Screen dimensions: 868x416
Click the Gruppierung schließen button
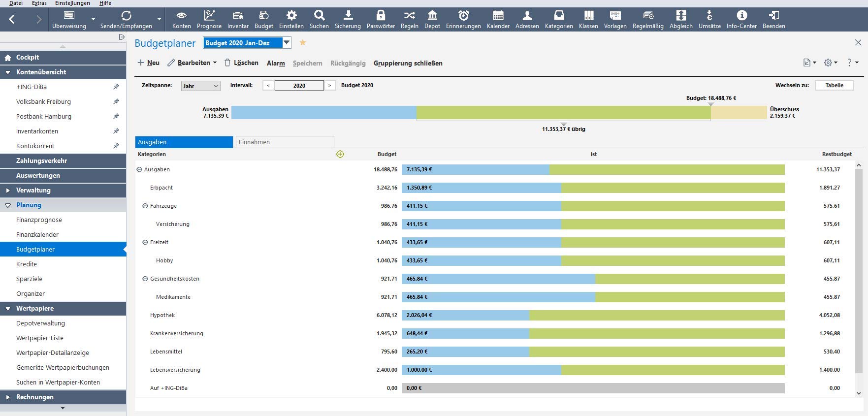[x=408, y=63]
